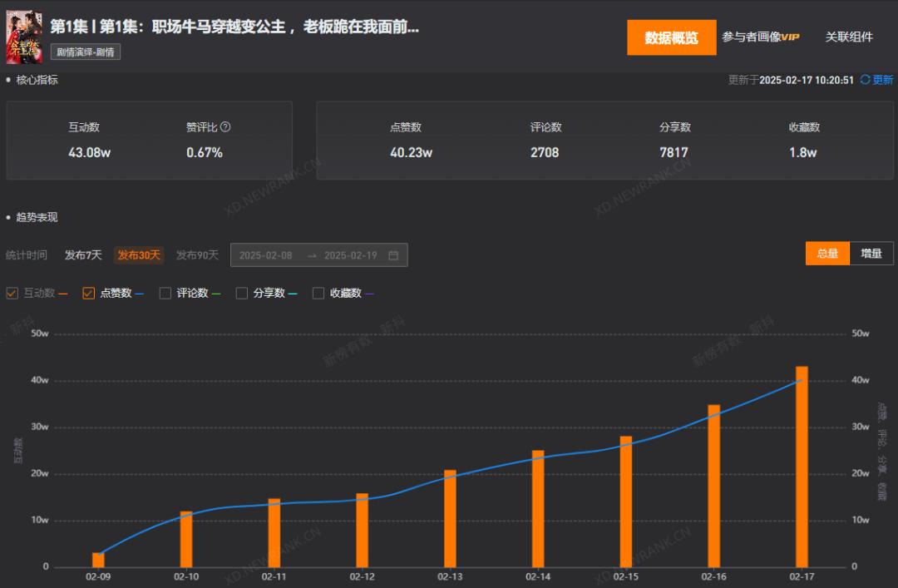
Task: Select the 发布90天 time range
Action: pyautogui.click(x=197, y=255)
